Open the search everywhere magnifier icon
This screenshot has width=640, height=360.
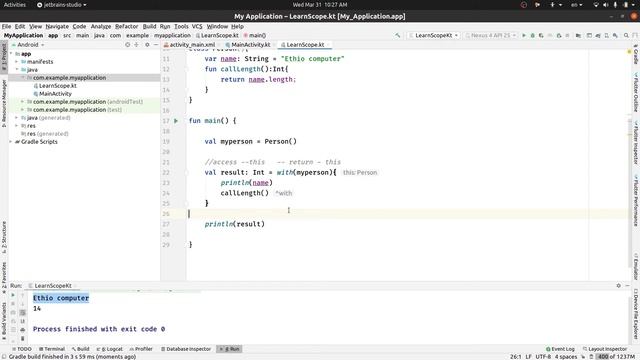pyautogui.click(x=626, y=36)
